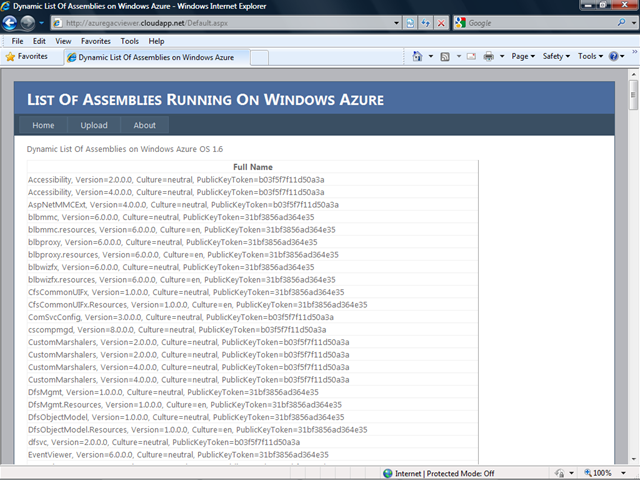
Task: Expand the Home icon dropdown arrow
Action: 431,56
